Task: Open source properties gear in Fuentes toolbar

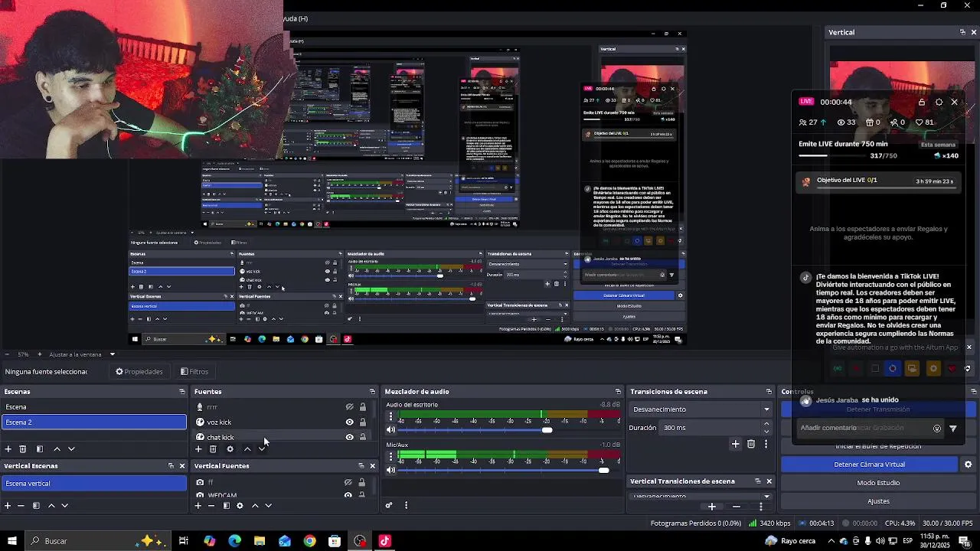Action: [x=230, y=449]
